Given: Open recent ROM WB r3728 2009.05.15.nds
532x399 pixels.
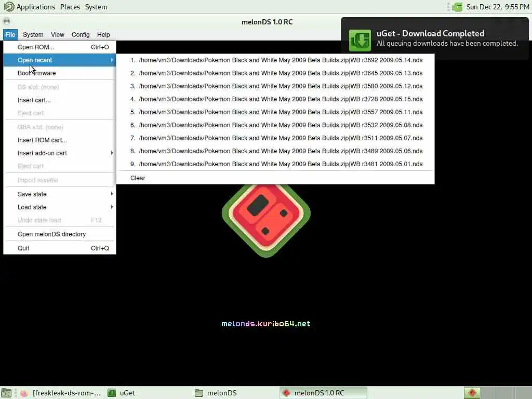Looking at the screenshot, I should point(275,99).
